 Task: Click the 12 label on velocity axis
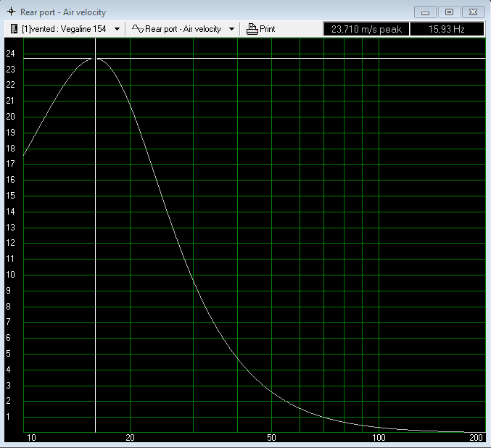(x=10, y=243)
